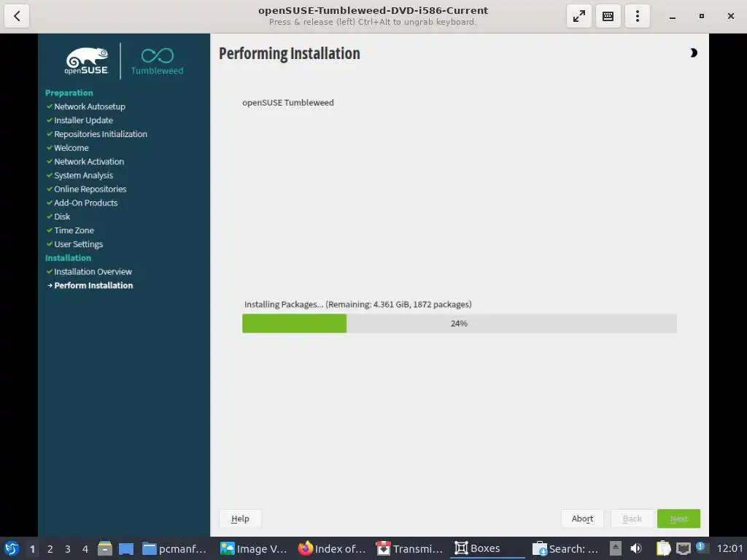Open the three-dot menu in Boxes
Screen dimensions: 747x560
[x=637, y=16]
